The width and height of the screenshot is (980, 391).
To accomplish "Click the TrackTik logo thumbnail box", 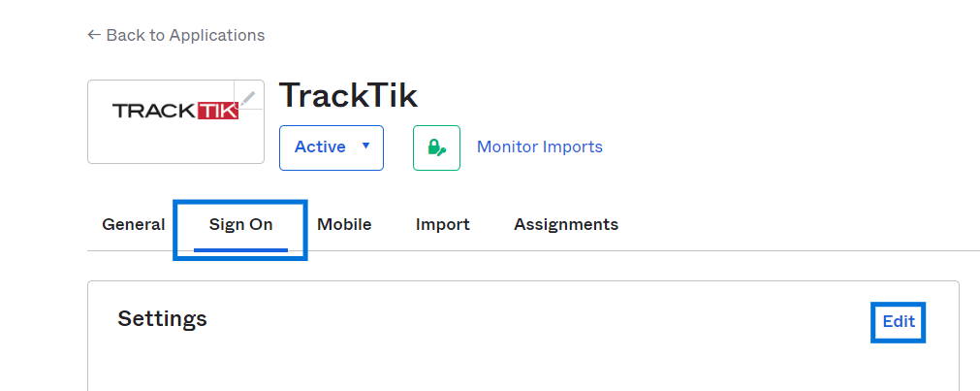I will [175, 121].
